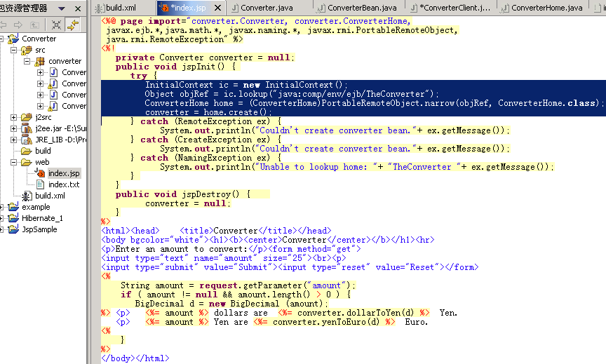
Task: Switch to the build.xml editor tab
Action: tap(121, 8)
